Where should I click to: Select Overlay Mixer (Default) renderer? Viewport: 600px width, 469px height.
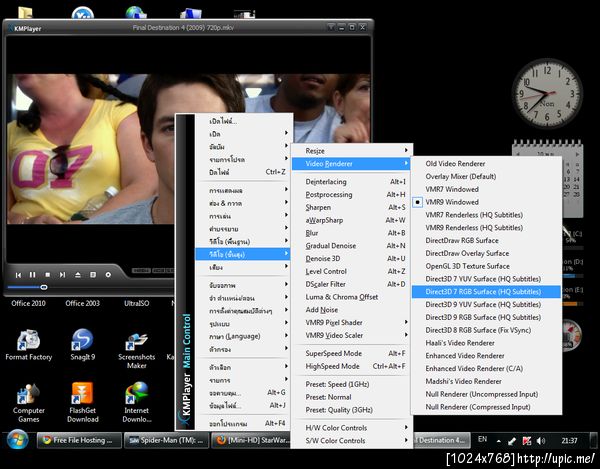coord(486,176)
